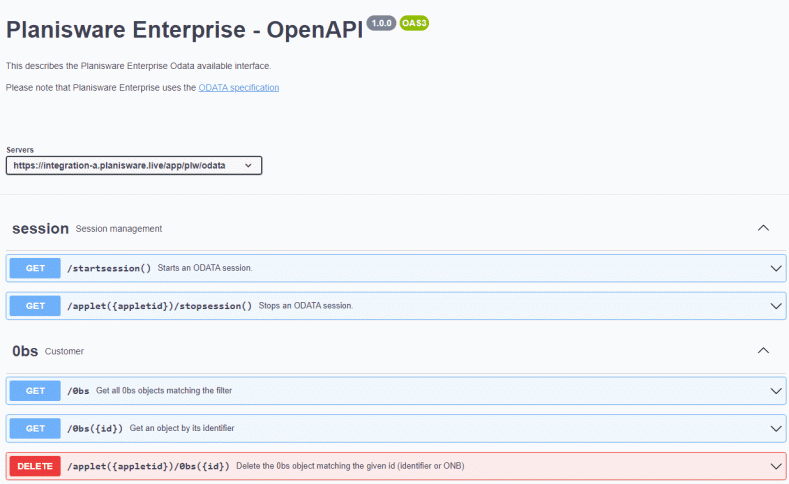The height and width of the screenshot is (484, 789).
Task: Click the /startsession() path text
Action: pyautogui.click(x=109, y=268)
